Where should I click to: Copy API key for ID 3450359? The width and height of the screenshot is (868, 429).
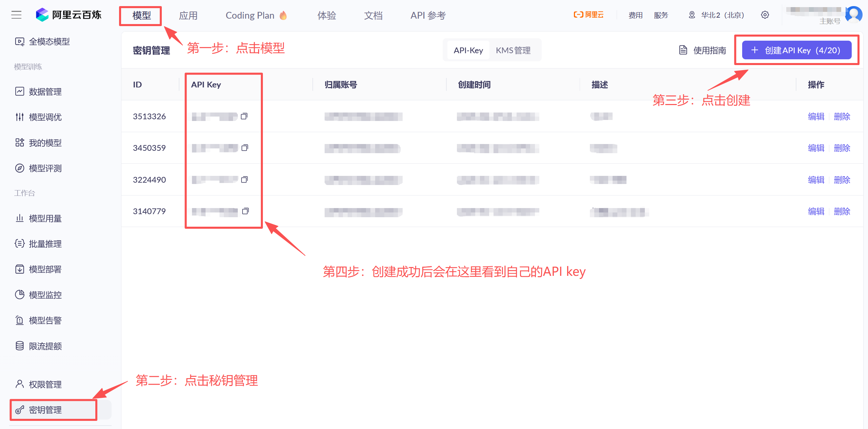[245, 148]
